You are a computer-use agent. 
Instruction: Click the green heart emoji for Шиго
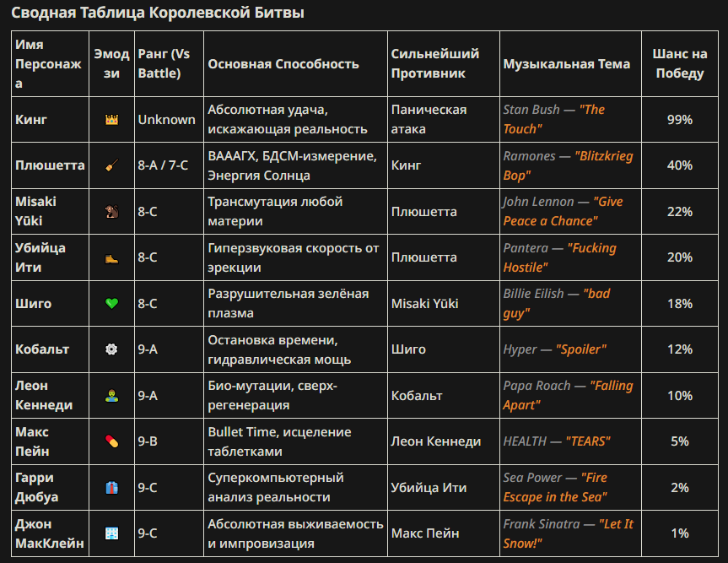[x=111, y=304]
